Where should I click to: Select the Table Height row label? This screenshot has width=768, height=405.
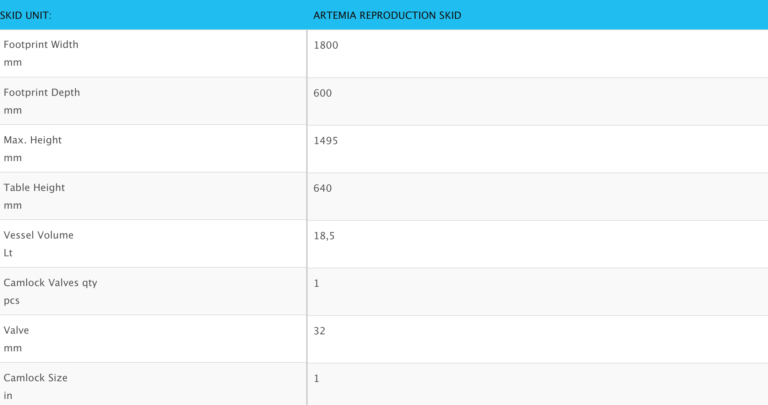pyautogui.click(x=34, y=187)
